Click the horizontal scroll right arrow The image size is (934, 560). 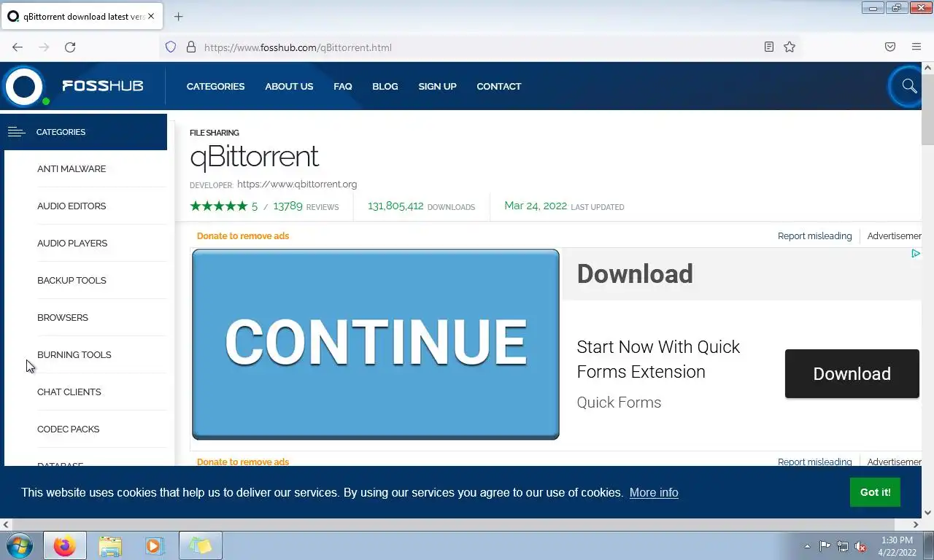(x=916, y=524)
